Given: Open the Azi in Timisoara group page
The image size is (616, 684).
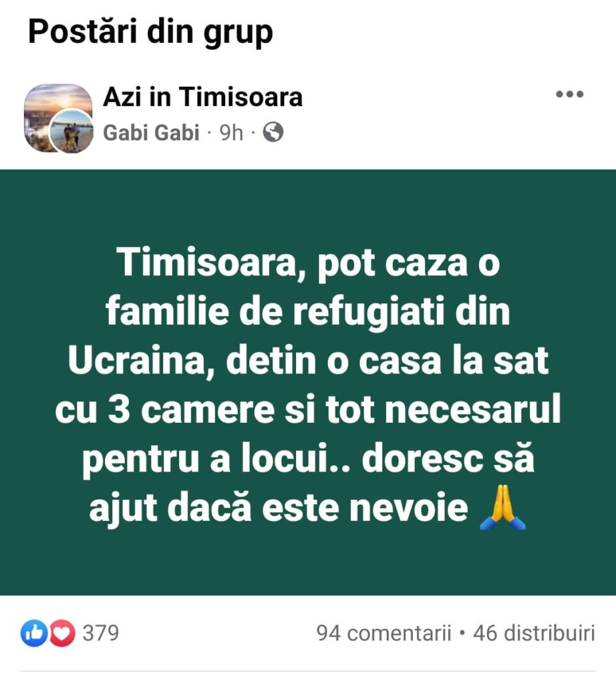Looking at the screenshot, I should [202, 96].
